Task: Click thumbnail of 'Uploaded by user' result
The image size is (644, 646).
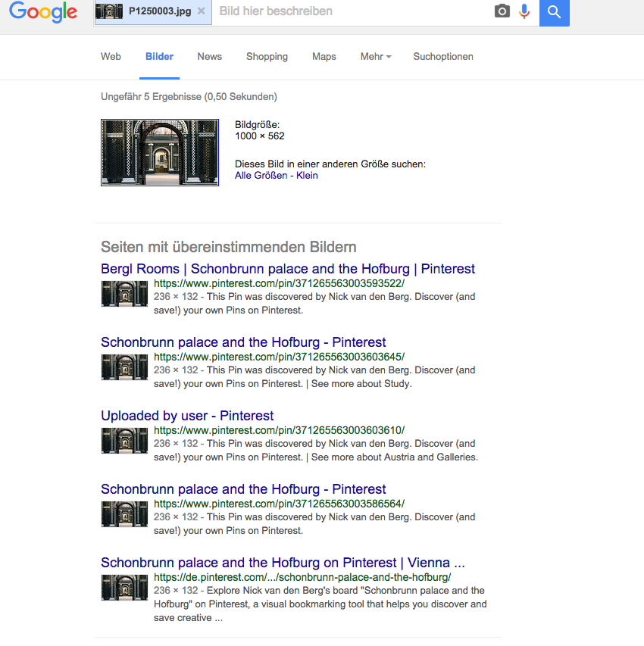Action: [124, 441]
